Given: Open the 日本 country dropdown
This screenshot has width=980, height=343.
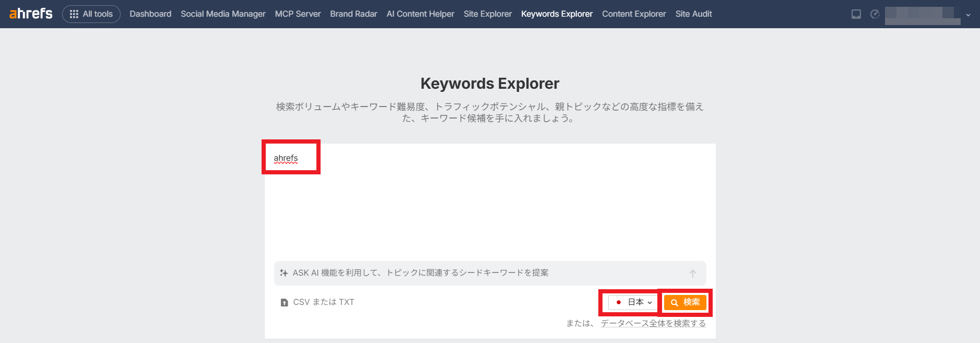Looking at the screenshot, I should pyautogui.click(x=632, y=302).
